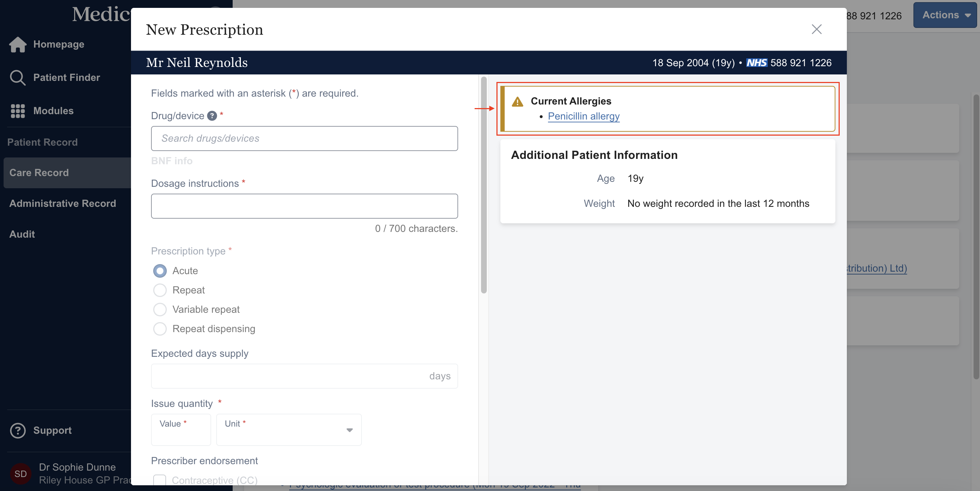Open the Administrative Record section
The image size is (980, 491).
pos(63,204)
